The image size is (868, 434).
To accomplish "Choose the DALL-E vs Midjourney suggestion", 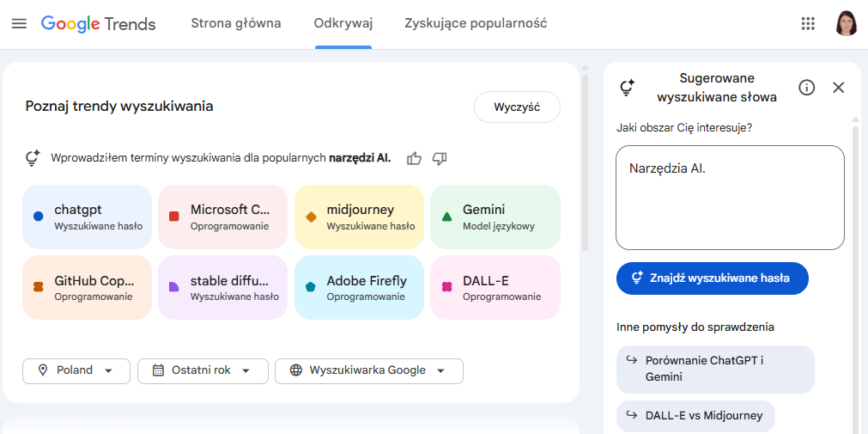I will pos(695,416).
